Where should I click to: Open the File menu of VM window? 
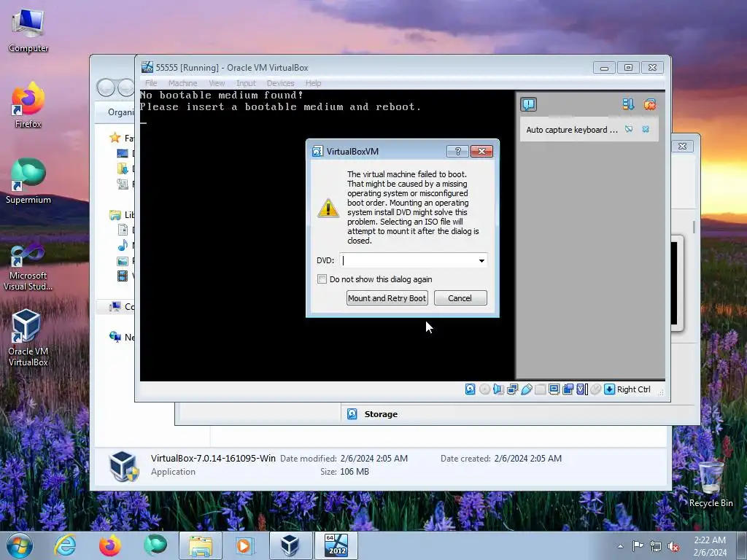tap(151, 83)
